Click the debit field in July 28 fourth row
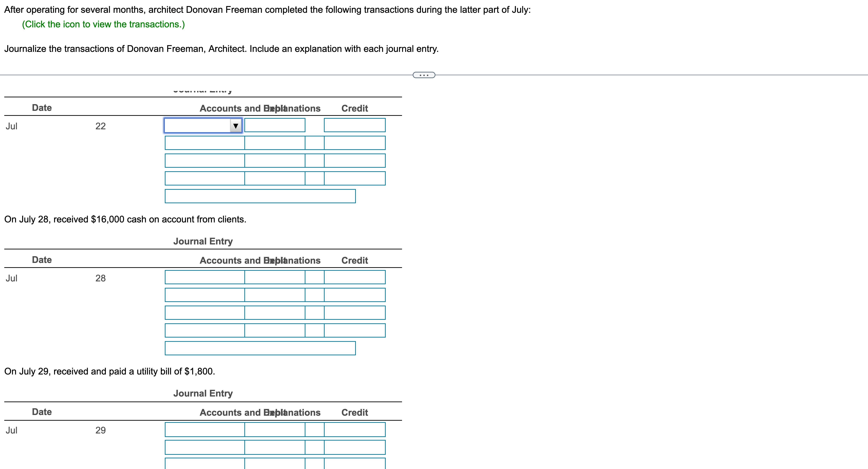 point(275,330)
